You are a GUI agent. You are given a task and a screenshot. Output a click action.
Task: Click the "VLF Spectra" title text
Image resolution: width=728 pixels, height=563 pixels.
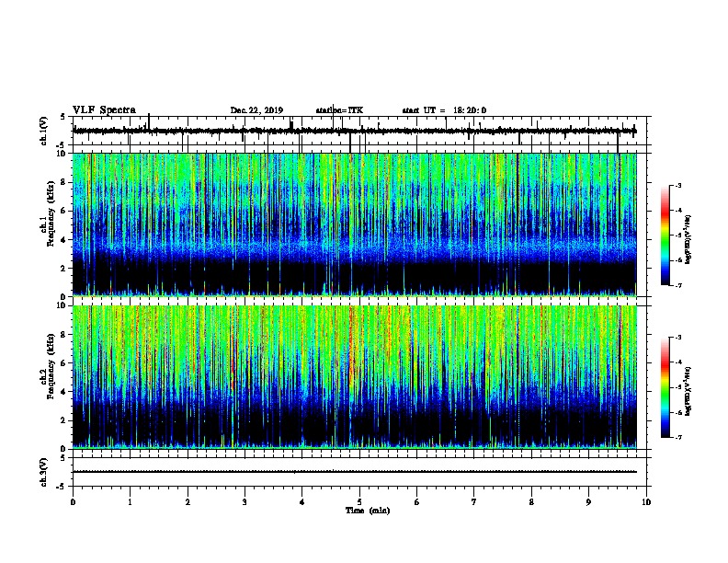point(104,110)
